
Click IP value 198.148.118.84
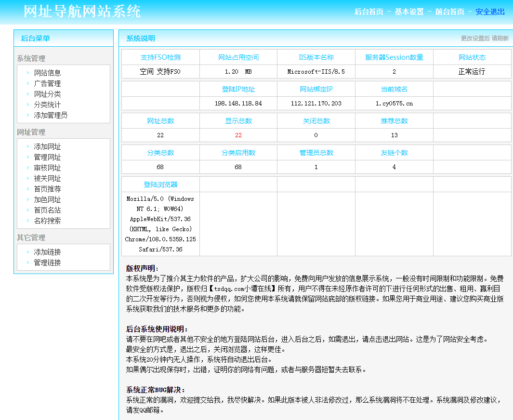click(238, 104)
